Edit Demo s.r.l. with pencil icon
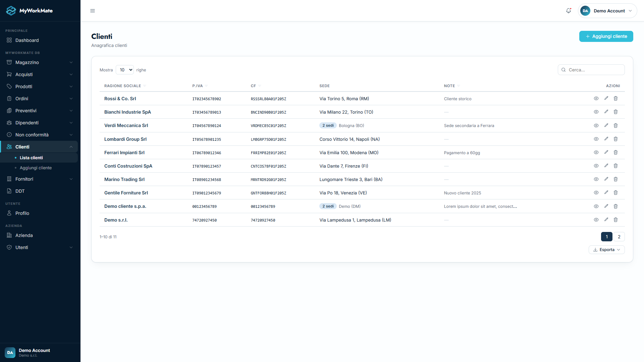 606,220
